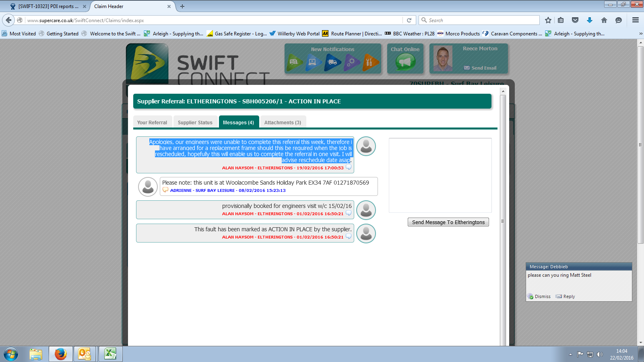Image resolution: width=644 pixels, height=362 pixels.
Task: Click Send Message To Eltheringtons button
Action: [448, 222]
